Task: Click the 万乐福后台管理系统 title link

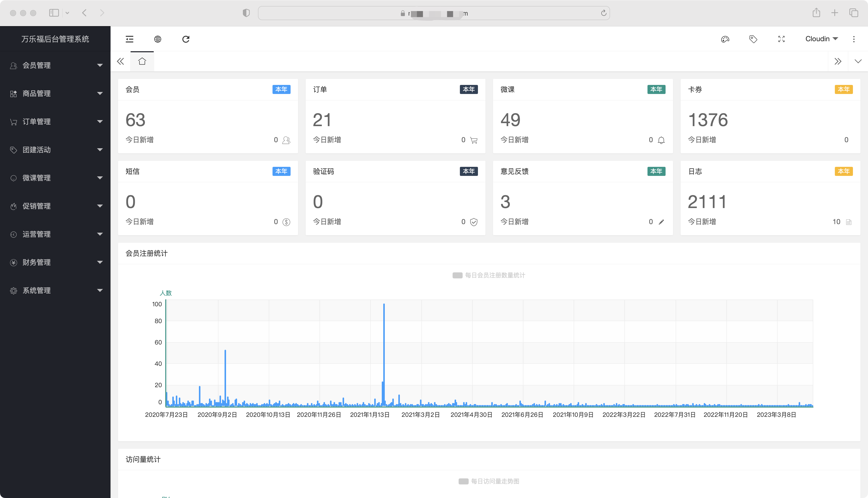Action: 55,39
